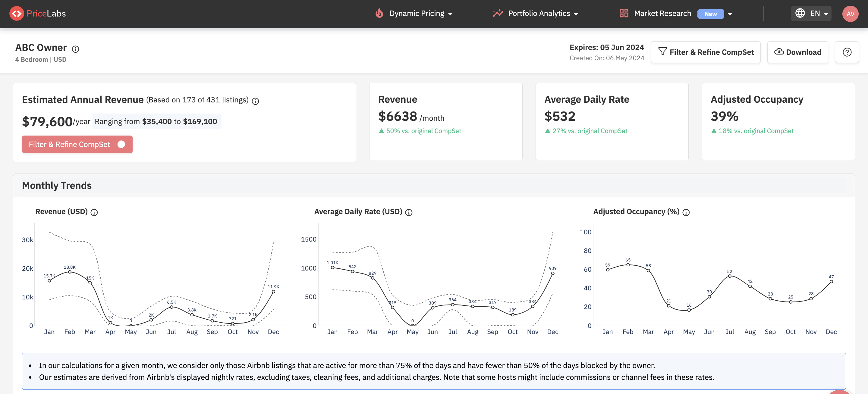Open the EN language dropdown arrow
The image size is (868, 394).
coord(826,14)
